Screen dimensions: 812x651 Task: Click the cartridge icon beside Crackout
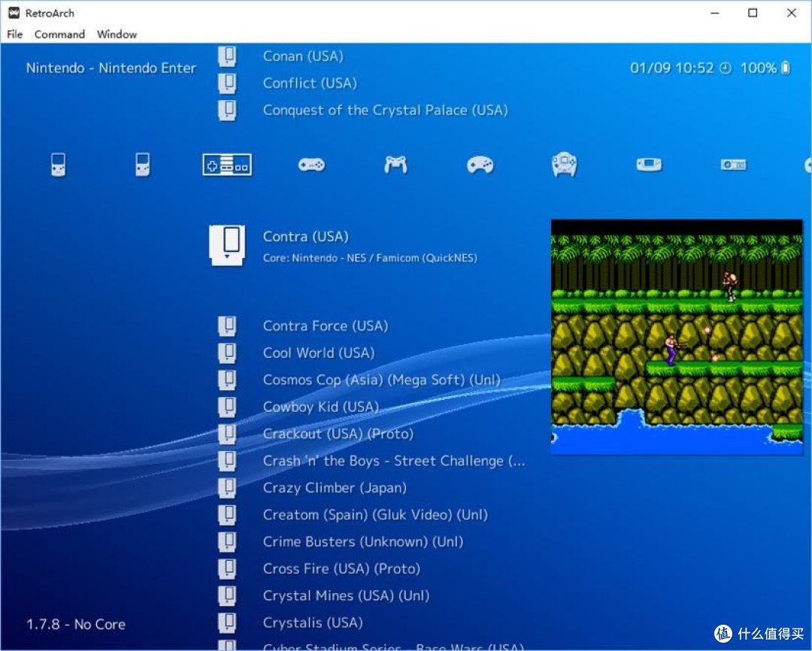pos(227,434)
